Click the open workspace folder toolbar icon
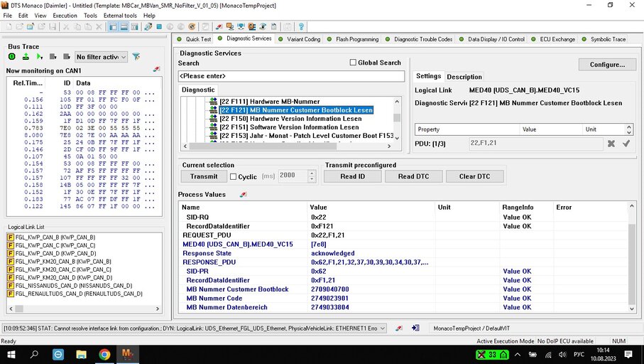The image size is (644, 364). pos(31,27)
